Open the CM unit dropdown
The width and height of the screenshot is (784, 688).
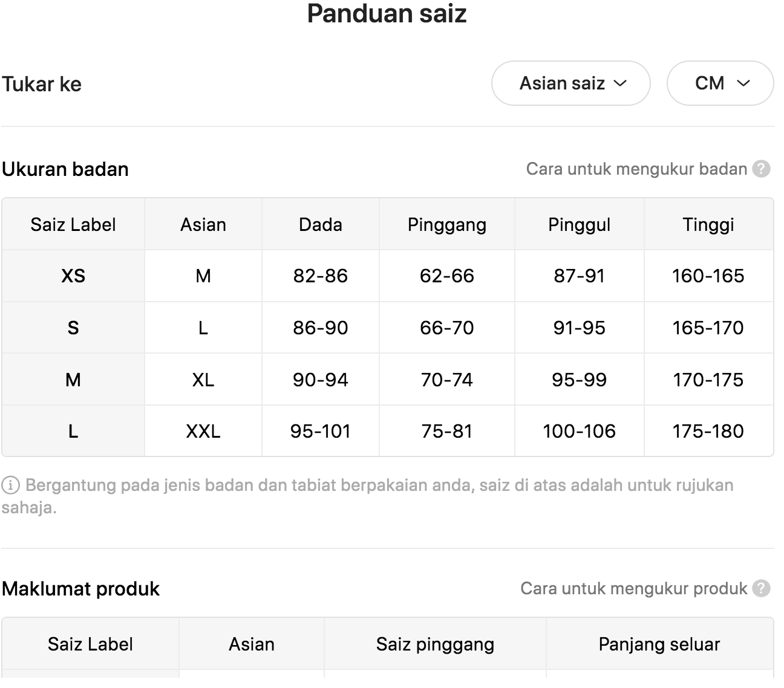point(720,83)
